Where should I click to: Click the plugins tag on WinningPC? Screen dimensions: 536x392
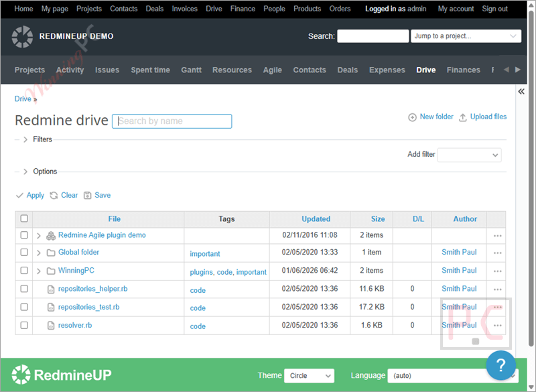click(202, 272)
